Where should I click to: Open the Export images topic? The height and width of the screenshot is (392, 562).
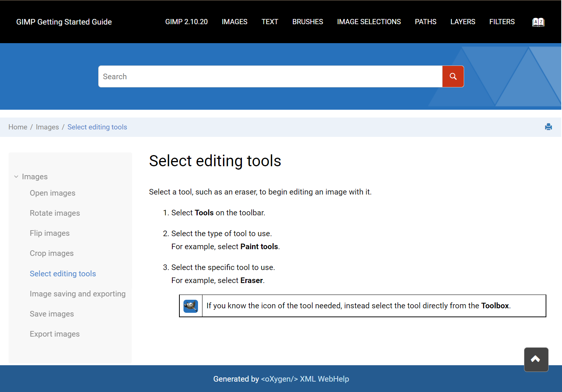click(x=55, y=334)
